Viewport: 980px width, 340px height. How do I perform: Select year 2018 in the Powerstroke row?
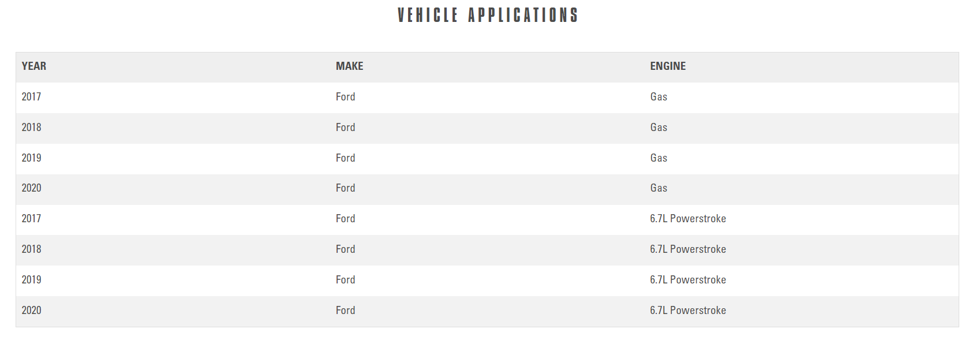[x=31, y=249]
